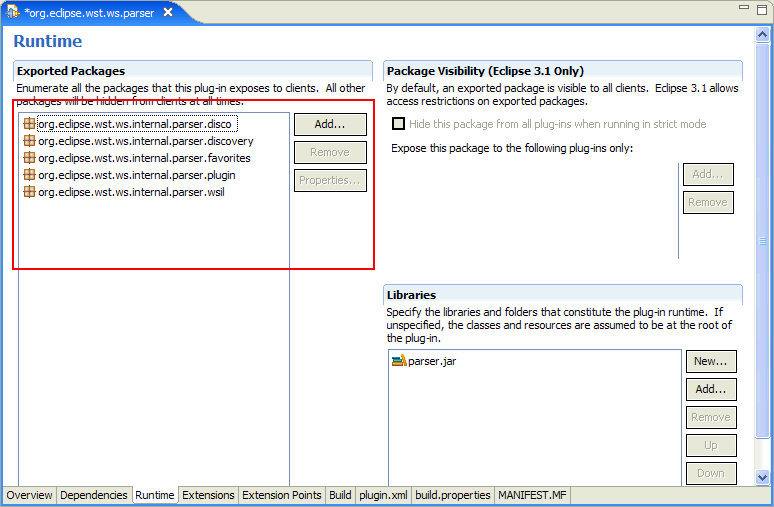Select org.eclipse.wst.ws.internal.parser.disco package

135,124
